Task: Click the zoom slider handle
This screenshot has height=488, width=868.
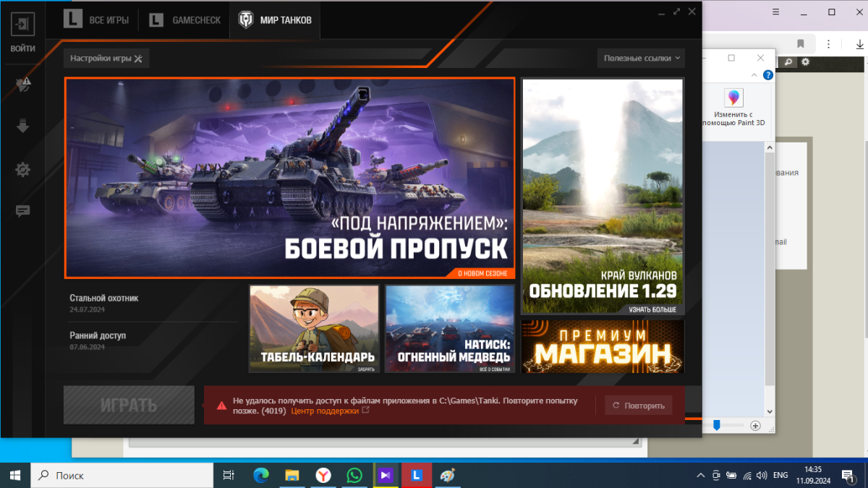Action: coord(717,426)
